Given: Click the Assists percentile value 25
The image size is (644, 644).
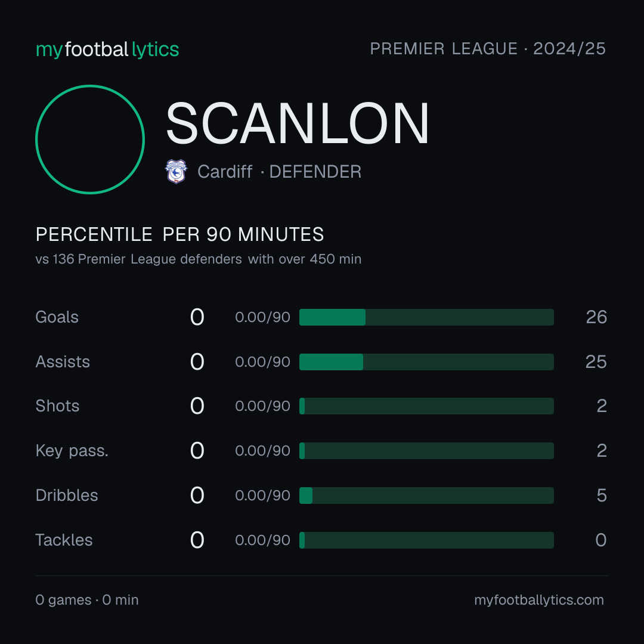Looking at the screenshot, I should tap(596, 362).
